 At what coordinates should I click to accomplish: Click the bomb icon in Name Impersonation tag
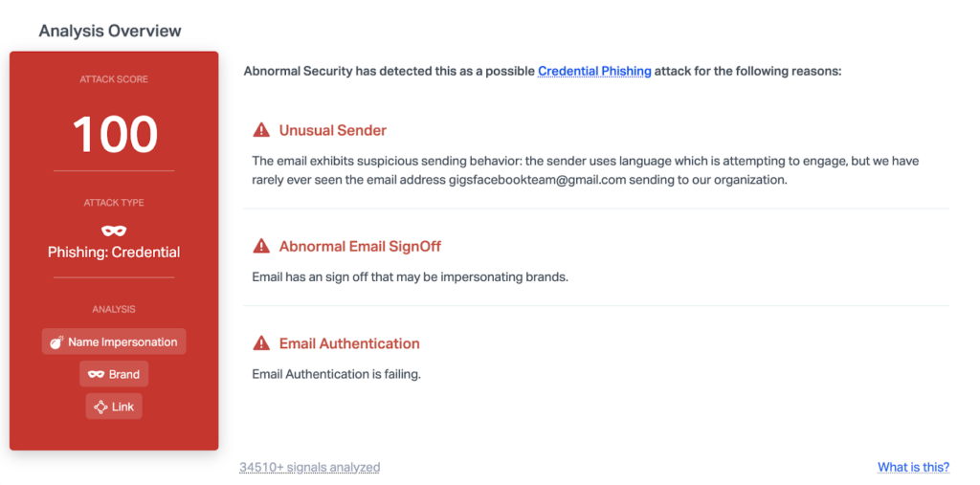pyautogui.click(x=56, y=342)
